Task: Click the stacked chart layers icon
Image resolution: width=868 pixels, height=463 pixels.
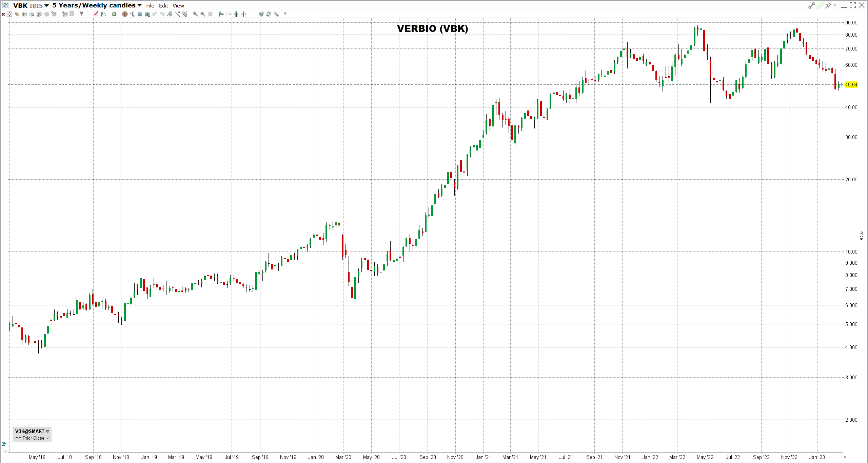Action: click(x=170, y=14)
